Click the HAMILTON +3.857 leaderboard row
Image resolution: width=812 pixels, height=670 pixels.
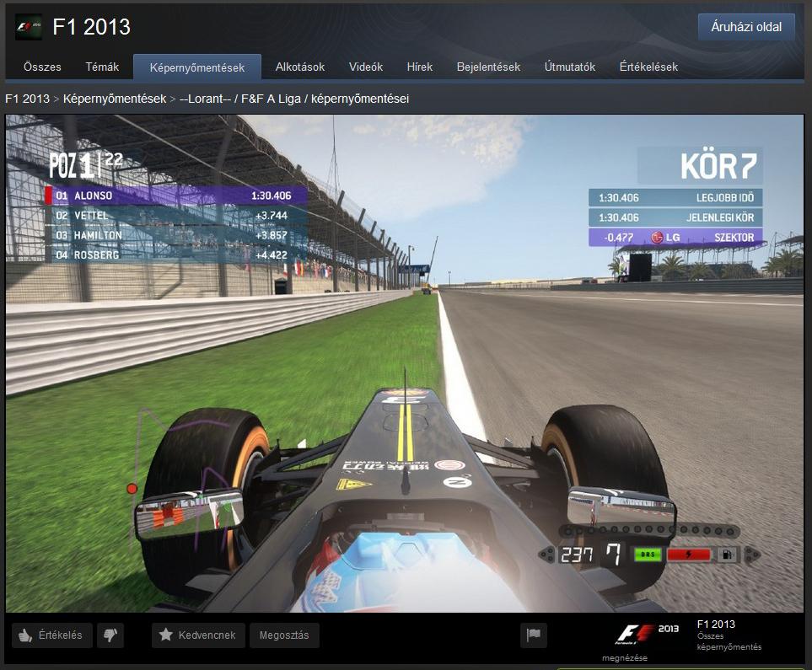point(175,235)
